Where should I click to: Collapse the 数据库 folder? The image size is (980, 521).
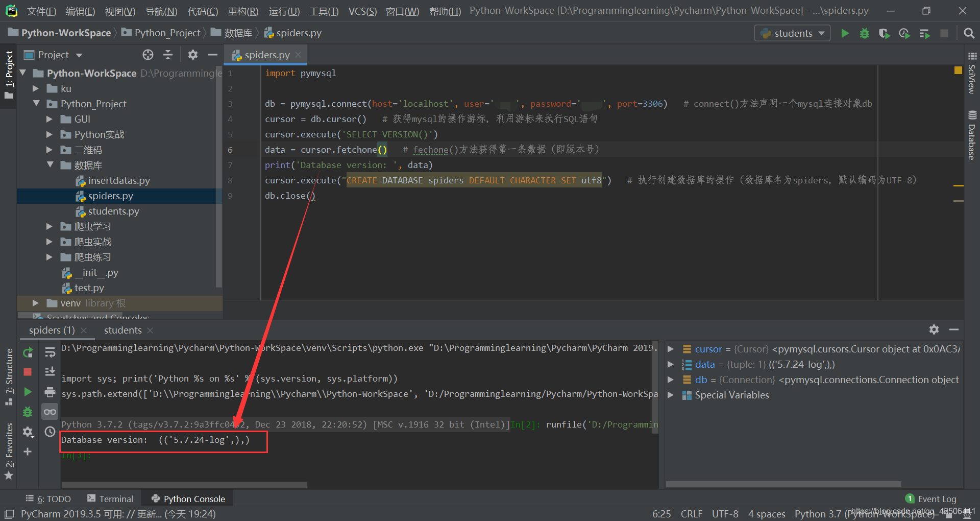[x=50, y=165]
